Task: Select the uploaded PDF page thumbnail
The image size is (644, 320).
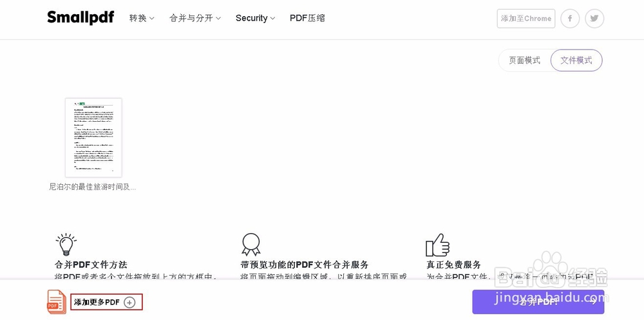Action: coord(93,138)
